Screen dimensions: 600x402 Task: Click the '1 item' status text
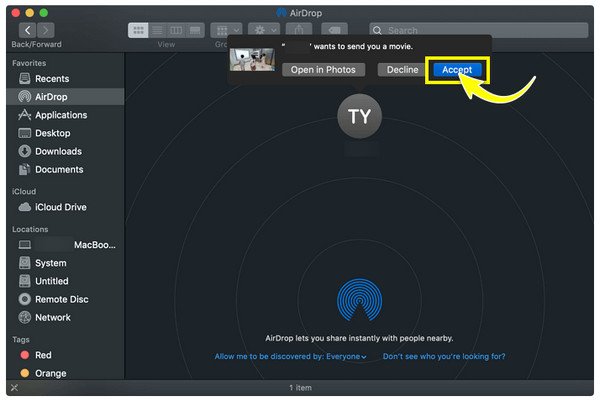click(x=300, y=388)
